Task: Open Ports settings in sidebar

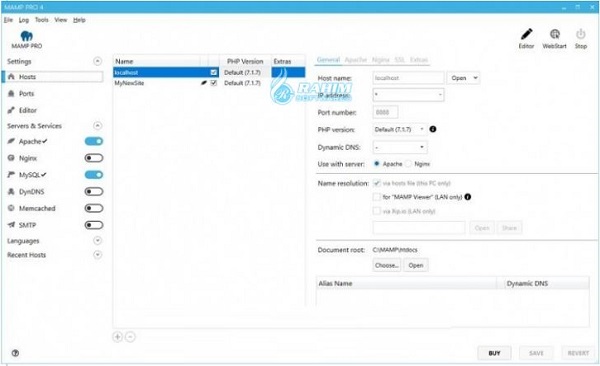Action: [26, 93]
